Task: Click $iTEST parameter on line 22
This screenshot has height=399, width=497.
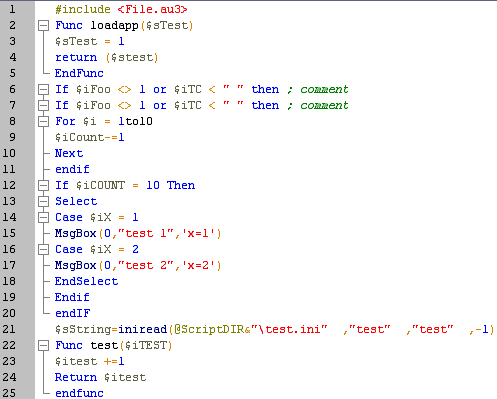Action: [x=146, y=345]
